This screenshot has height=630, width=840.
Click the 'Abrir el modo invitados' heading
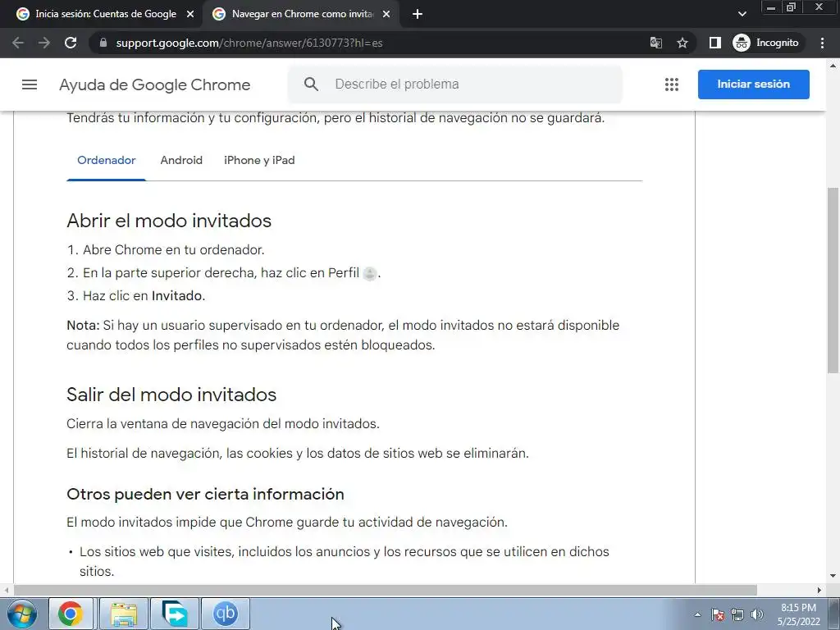169,221
